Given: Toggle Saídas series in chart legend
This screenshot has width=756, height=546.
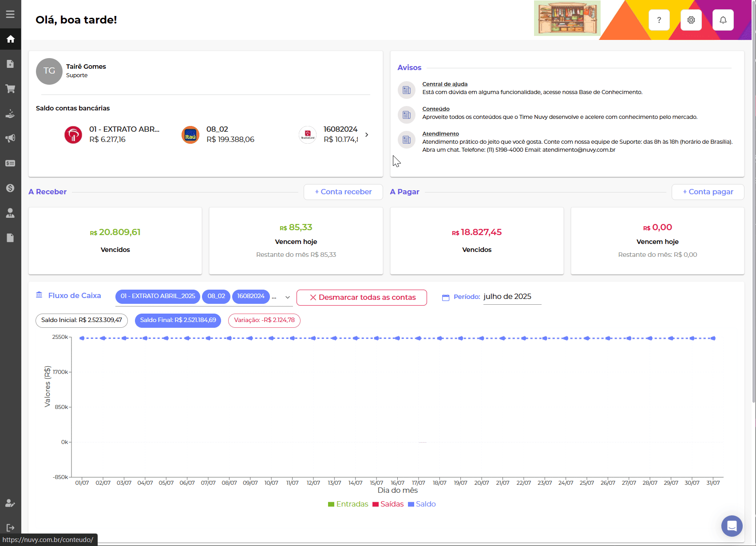Looking at the screenshot, I should tap(388, 504).
